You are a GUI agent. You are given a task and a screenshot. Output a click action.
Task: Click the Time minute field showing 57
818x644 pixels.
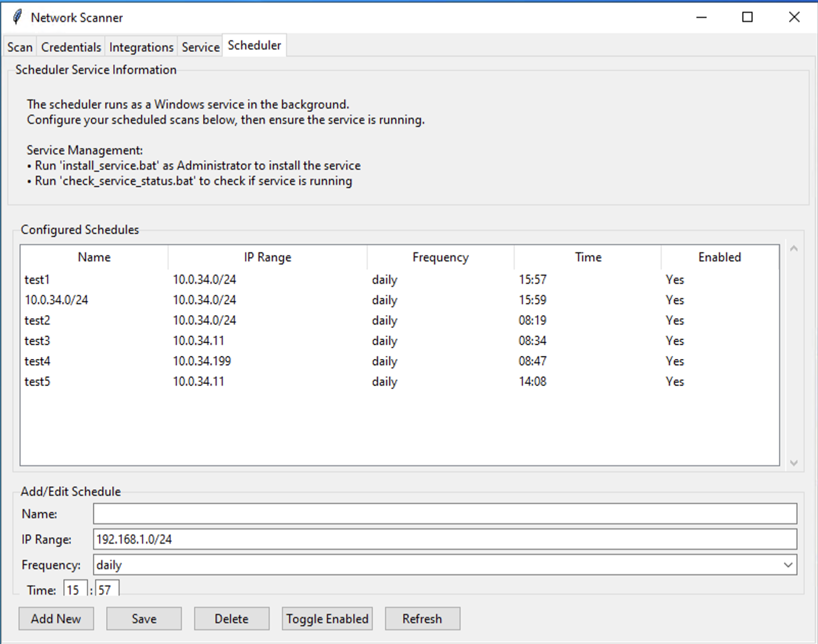[107, 588]
